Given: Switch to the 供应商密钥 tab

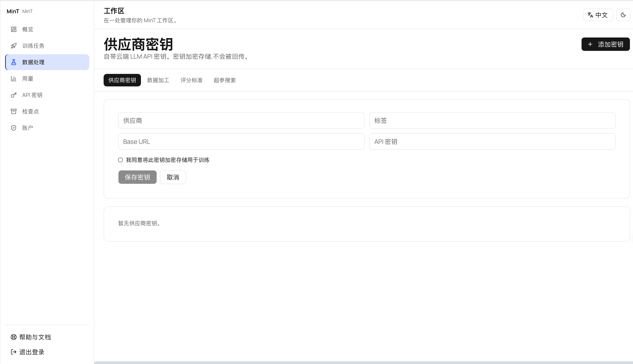Looking at the screenshot, I should tap(122, 80).
